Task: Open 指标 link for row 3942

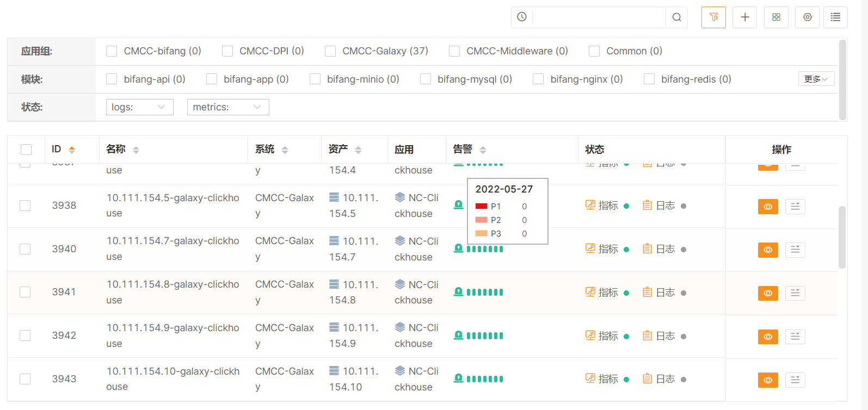Action: click(602, 336)
